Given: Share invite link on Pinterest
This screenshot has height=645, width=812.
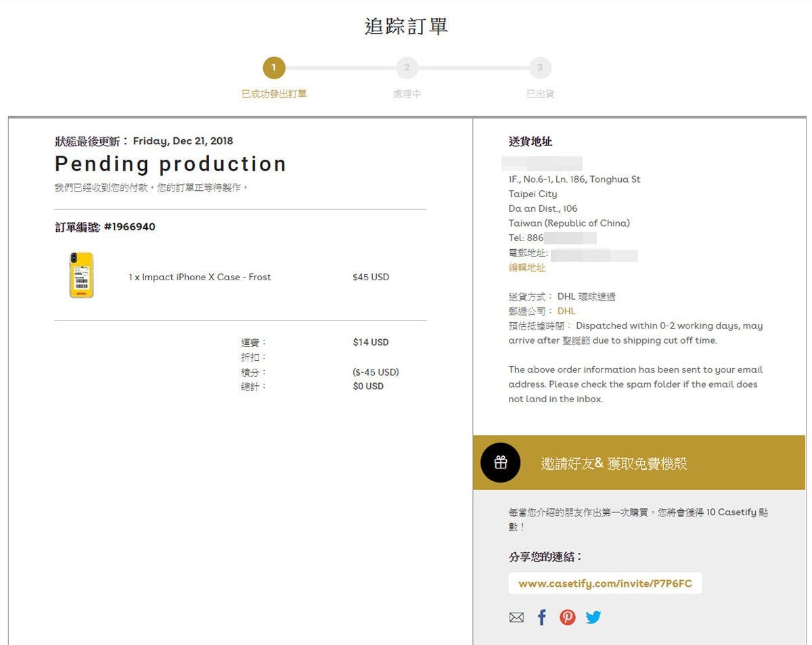Looking at the screenshot, I should (x=567, y=617).
